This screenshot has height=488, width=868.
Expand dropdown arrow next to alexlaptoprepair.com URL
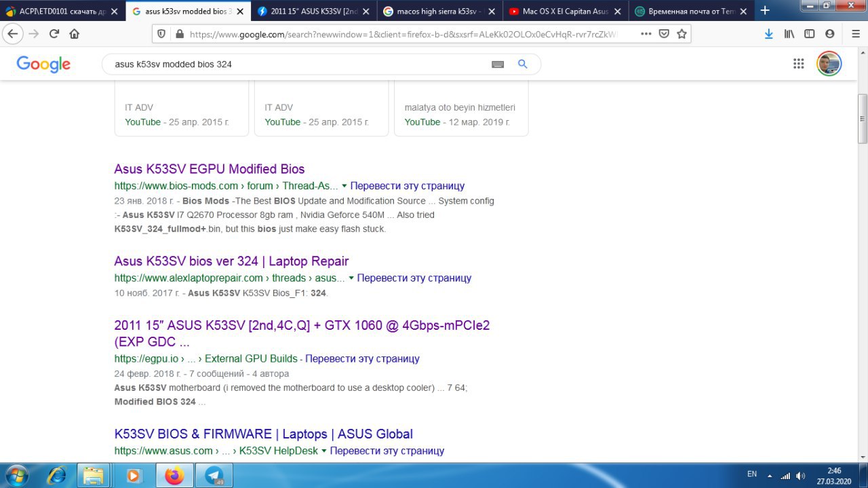tap(351, 278)
